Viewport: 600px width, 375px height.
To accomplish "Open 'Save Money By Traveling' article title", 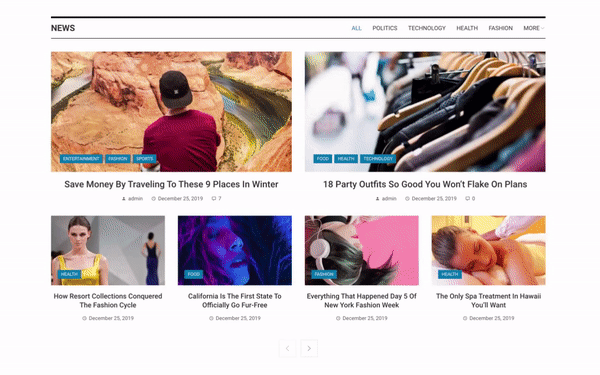I will 171,184.
